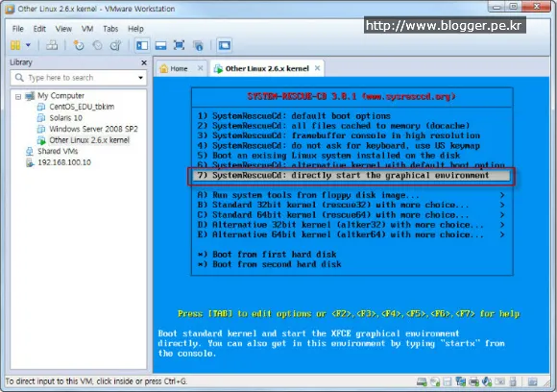Click the VMware icon in title bar
Screen dimensions: 557x392
point(10,9)
